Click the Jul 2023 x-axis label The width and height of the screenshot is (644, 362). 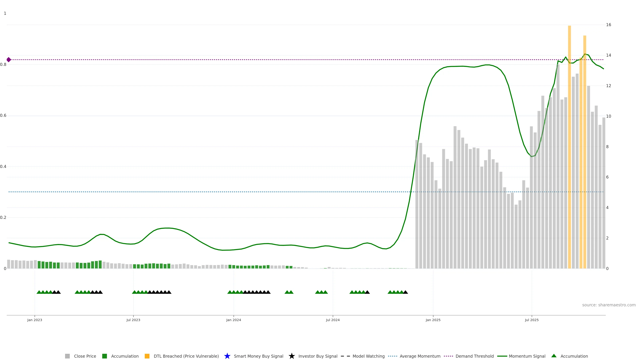[x=133, y=320]
